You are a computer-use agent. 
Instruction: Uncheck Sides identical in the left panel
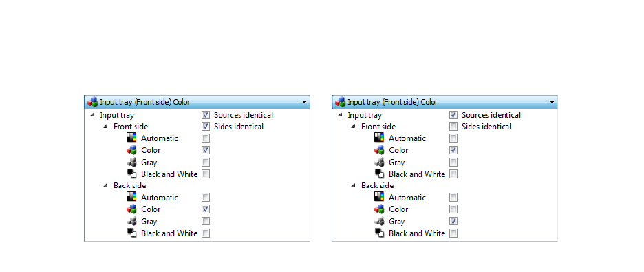pyautogui.click(x=206, y=127)
